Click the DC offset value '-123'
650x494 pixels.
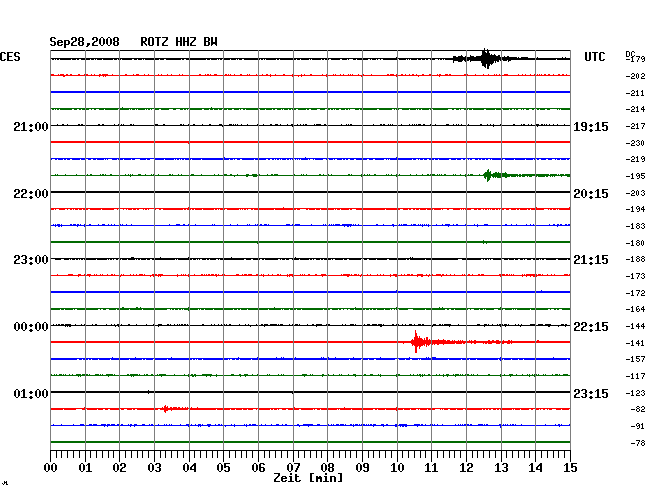click(x=635, y=393)
